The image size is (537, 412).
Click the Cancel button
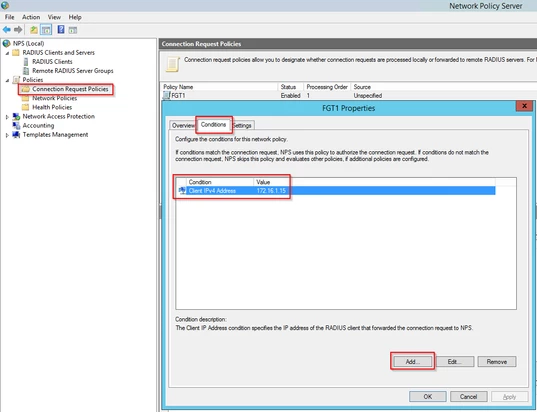click(x=468, y=396)
